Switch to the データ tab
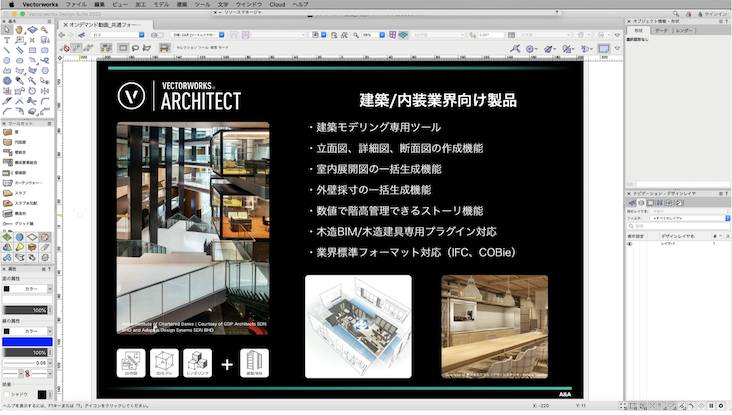Viewport: 732px width, 415px height. [x=661, y=30]
